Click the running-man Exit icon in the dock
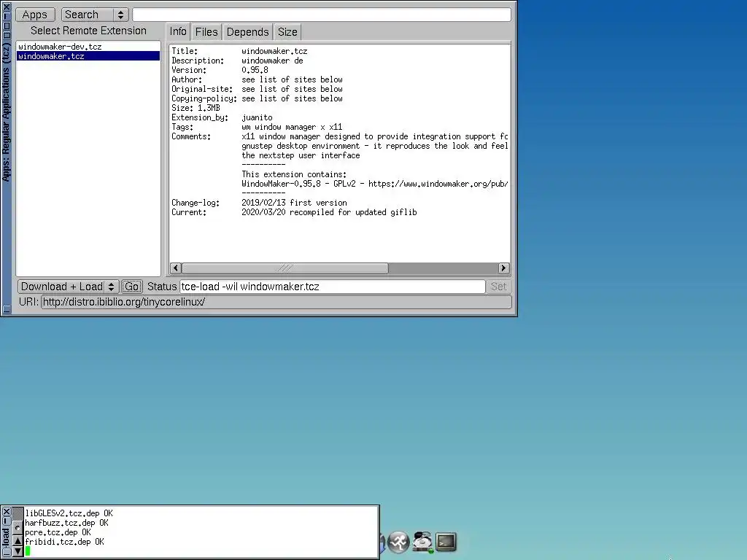This screenshot has height=560, width=747. coord(399,542)
